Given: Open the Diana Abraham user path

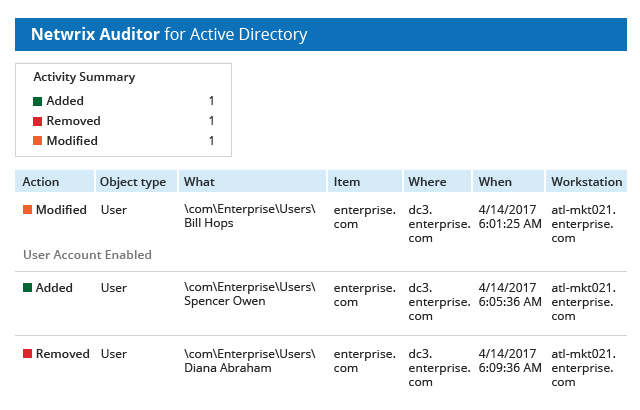Looking at the screenshot, I should 250,360.
